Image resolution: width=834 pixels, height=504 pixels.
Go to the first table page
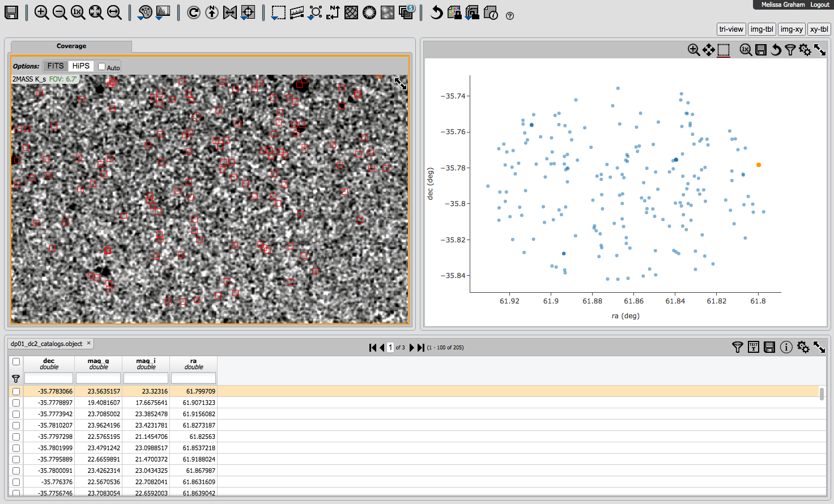coord(373,347)
